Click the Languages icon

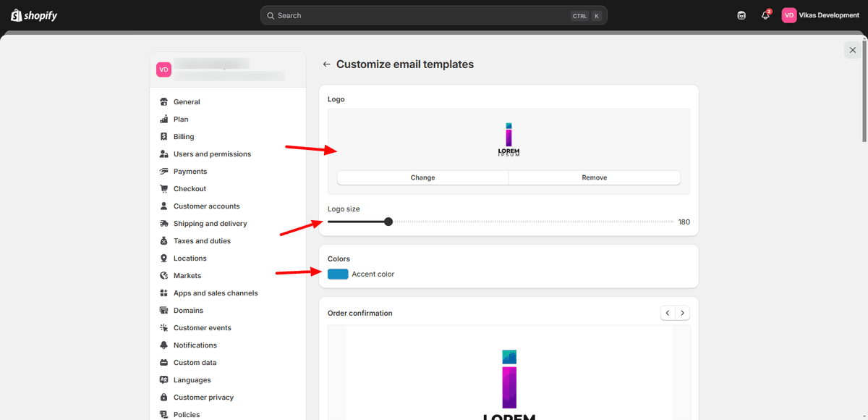click(164, 380)
